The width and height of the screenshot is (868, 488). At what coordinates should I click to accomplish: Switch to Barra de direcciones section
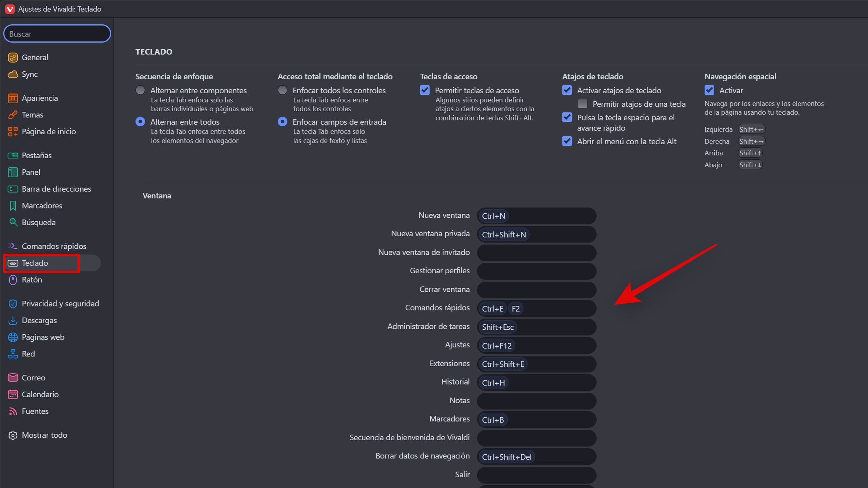pyautogui.click(x=56, y=189)
